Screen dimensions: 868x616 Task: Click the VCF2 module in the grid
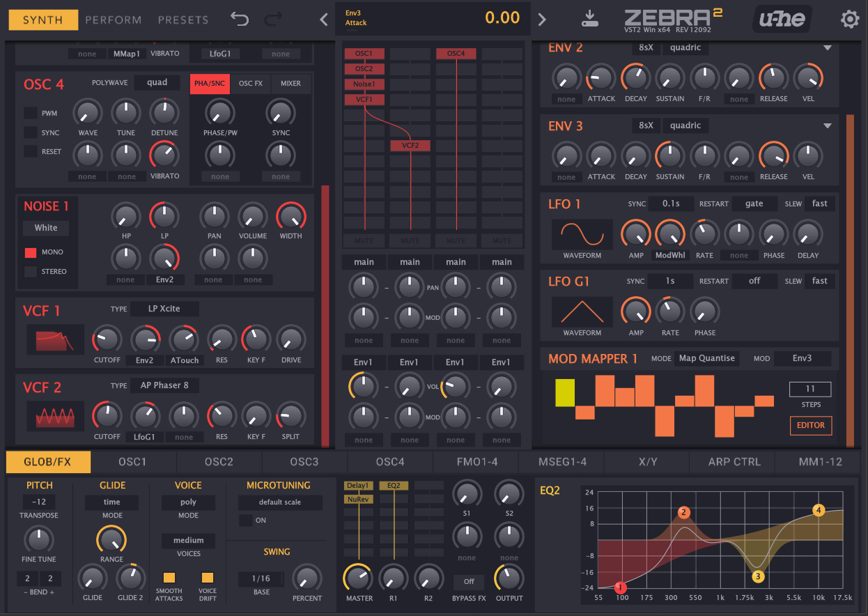pos(410,146)
